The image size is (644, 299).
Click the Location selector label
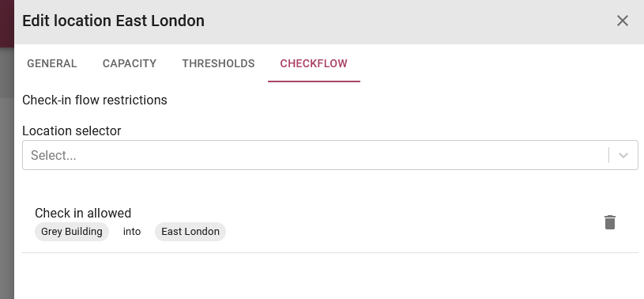point(71,131)
